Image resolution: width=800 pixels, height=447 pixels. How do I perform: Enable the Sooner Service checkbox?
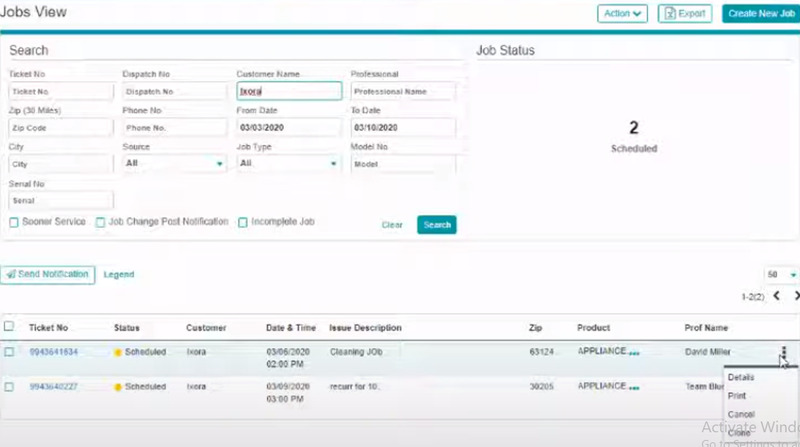(14, 222)
